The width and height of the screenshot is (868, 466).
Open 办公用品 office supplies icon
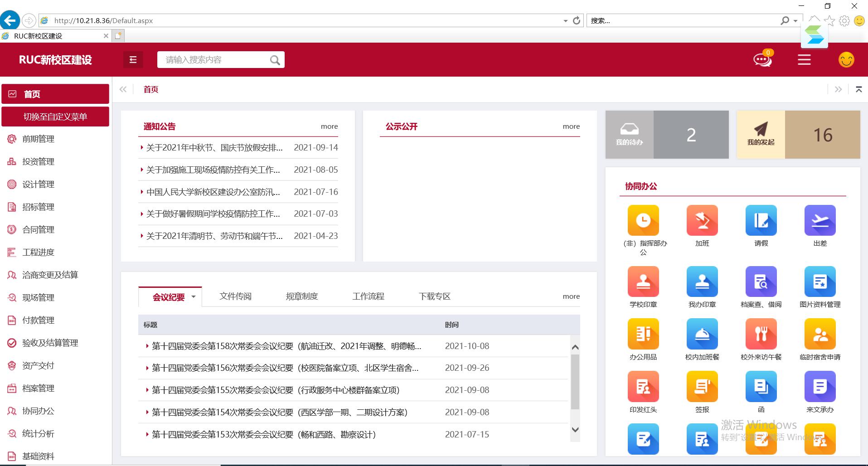(x=643, y=335)
